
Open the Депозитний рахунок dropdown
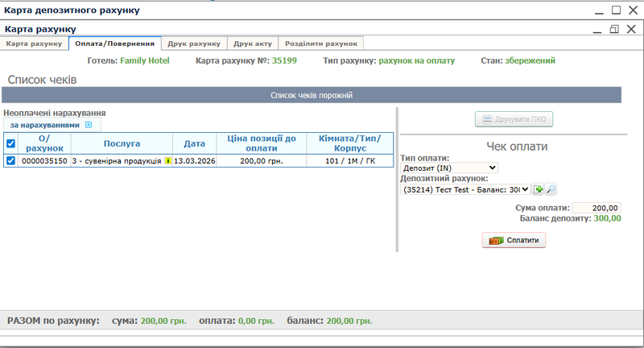(x=466, y=189)
